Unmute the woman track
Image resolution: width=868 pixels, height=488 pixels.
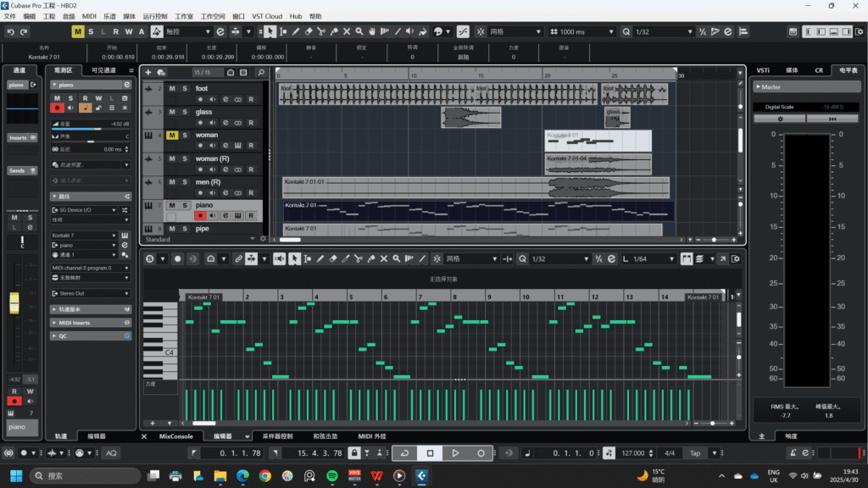point(172,136)
